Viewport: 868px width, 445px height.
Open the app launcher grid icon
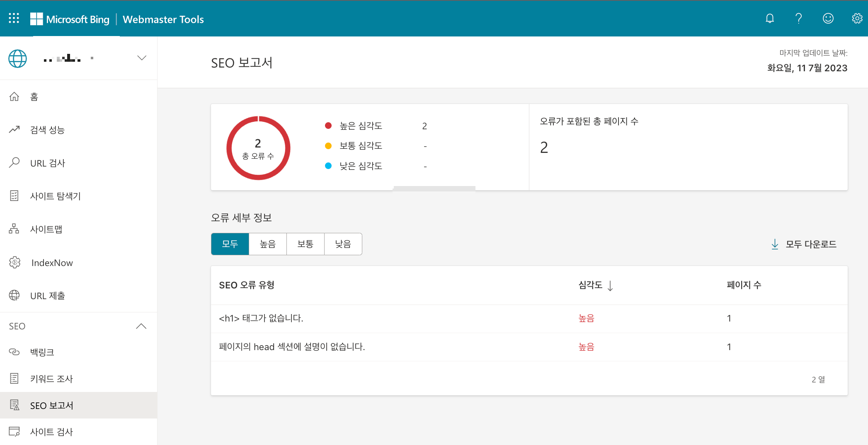pos(14,18)
